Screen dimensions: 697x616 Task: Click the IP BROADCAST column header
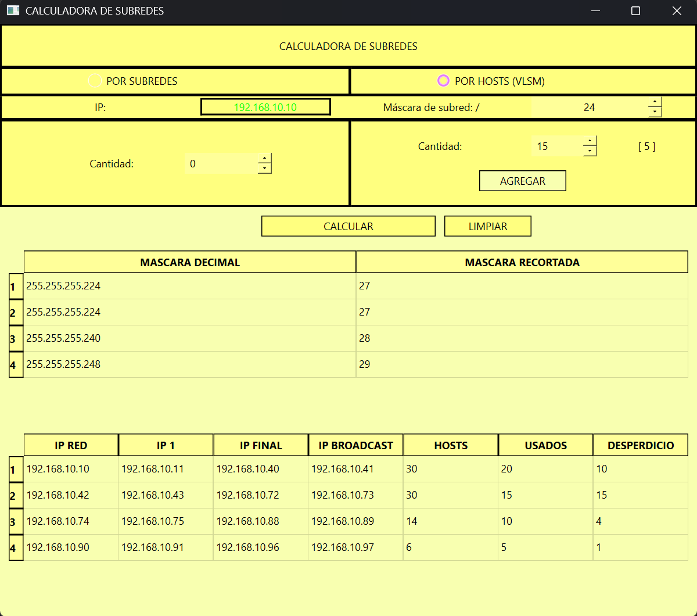(355, 445)
